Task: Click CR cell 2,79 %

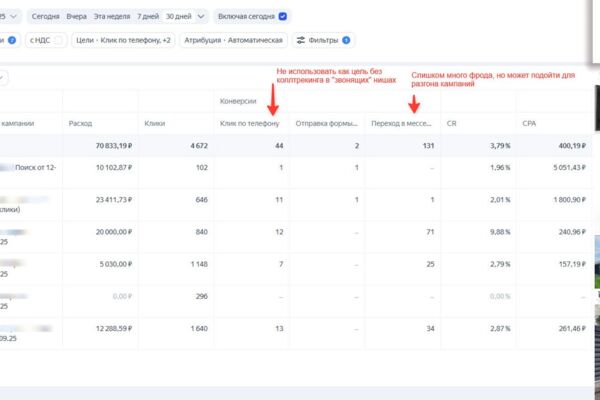Action: coord(500,264)
